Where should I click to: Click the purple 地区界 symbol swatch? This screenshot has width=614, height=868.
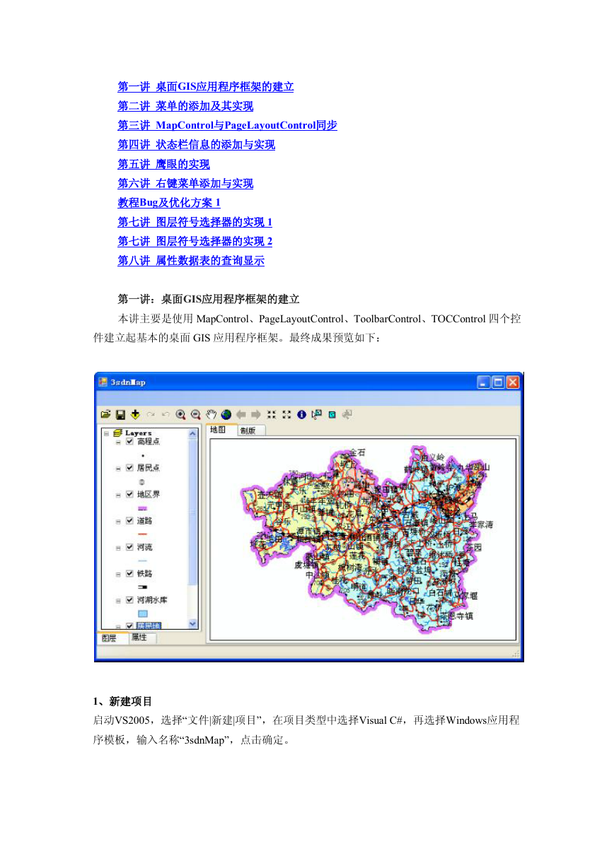(x=143, y=508)
